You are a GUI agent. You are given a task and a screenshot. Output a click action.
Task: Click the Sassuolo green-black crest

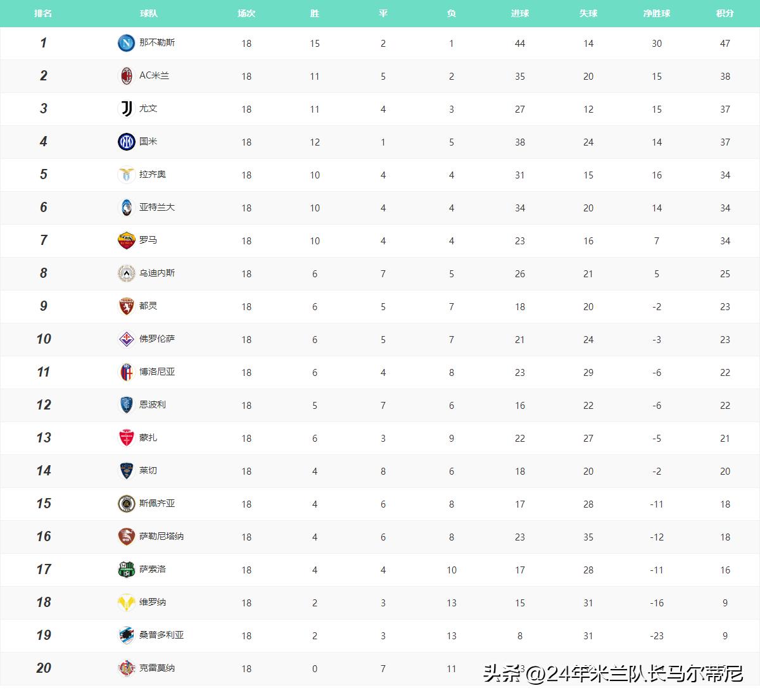(x=126, y=570)
